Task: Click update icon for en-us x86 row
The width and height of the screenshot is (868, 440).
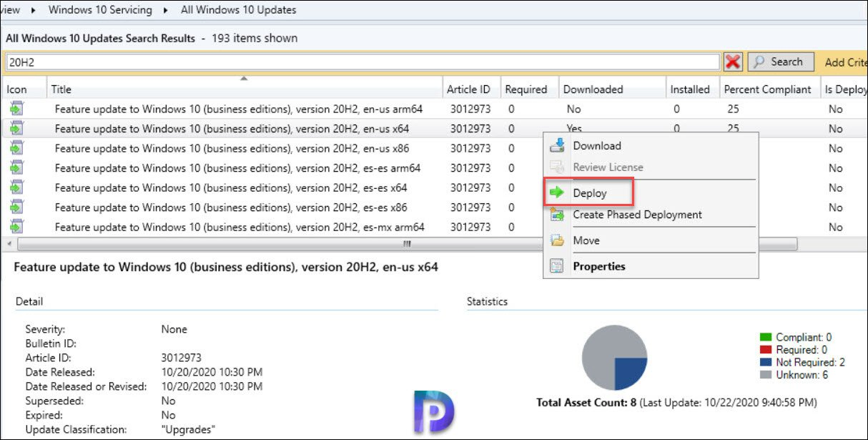Action: tap(16, 149)
